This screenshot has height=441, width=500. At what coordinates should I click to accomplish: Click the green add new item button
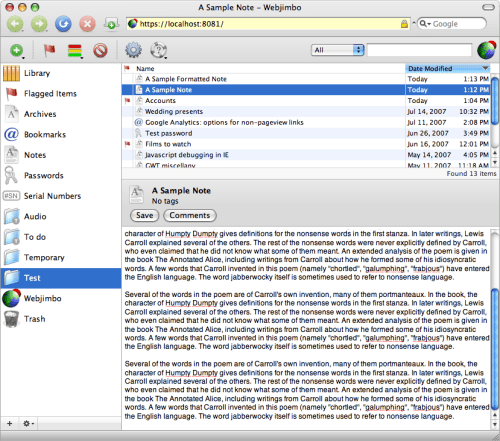coord(16,51)
